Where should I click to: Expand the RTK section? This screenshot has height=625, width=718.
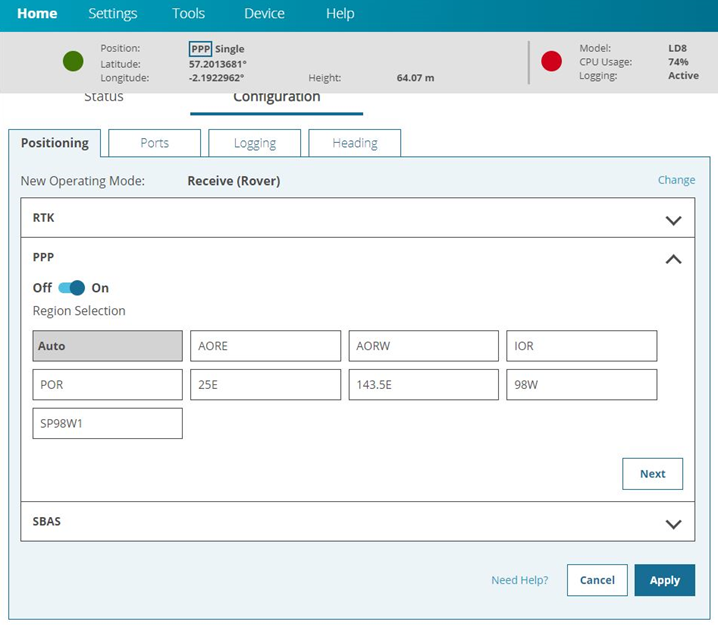[673, 220]
